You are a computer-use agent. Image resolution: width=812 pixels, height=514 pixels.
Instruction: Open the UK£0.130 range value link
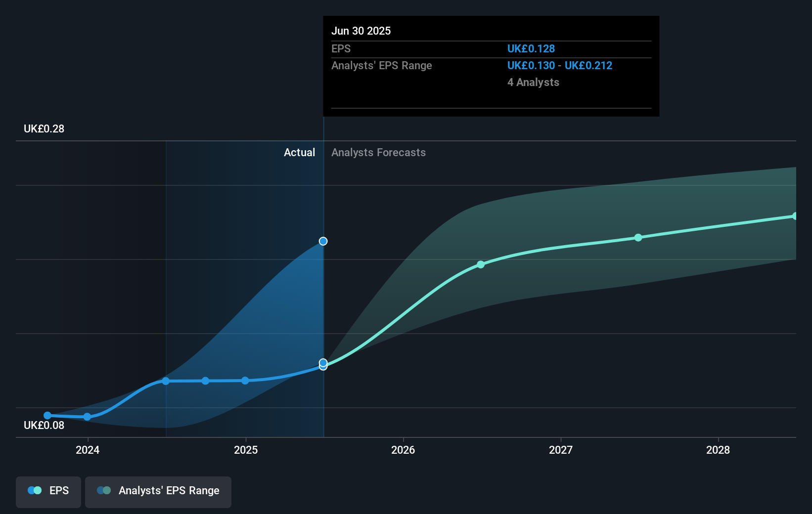[531, 65]
